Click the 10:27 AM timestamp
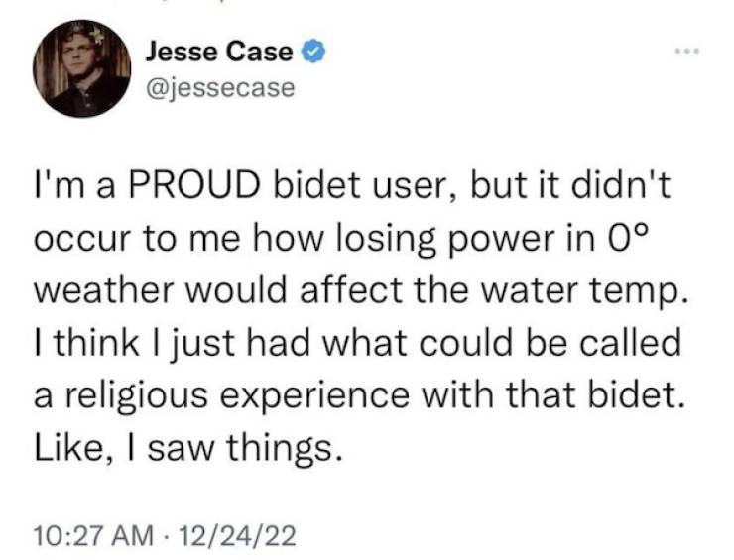This screenshot has width=734, height=560. [90, 537]
